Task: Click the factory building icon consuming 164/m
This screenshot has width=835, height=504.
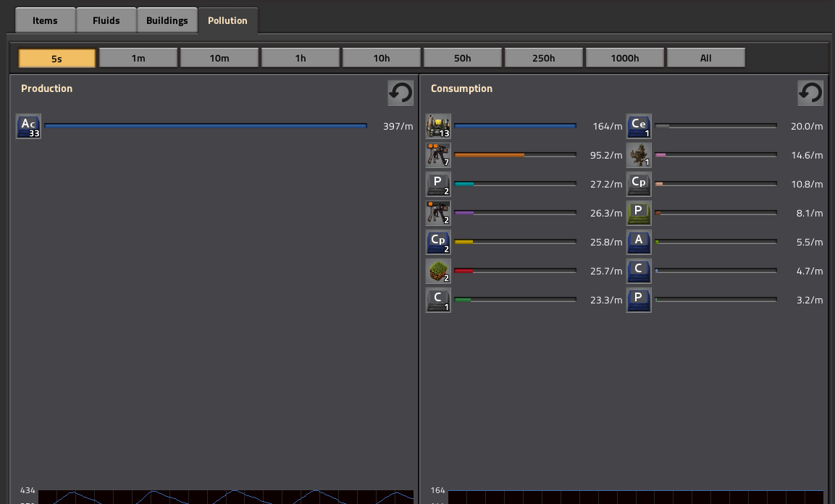Action: [438, 126]
